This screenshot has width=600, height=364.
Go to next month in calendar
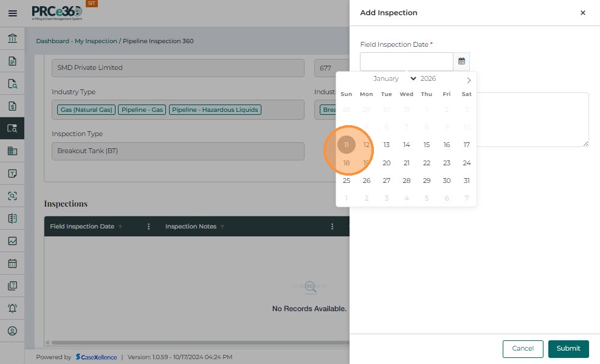pos(469,80)
